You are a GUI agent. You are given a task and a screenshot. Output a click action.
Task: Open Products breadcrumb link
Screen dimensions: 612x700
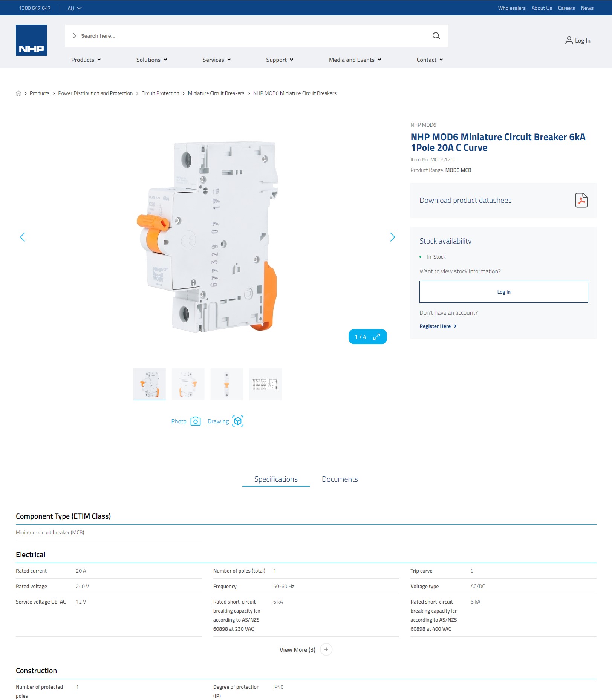coord(40,93)
